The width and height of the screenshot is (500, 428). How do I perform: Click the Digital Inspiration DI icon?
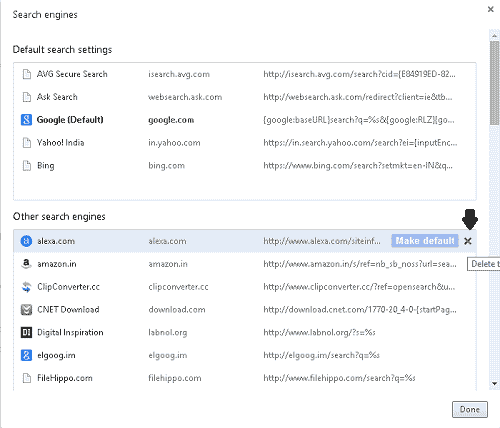pos(26,332)
